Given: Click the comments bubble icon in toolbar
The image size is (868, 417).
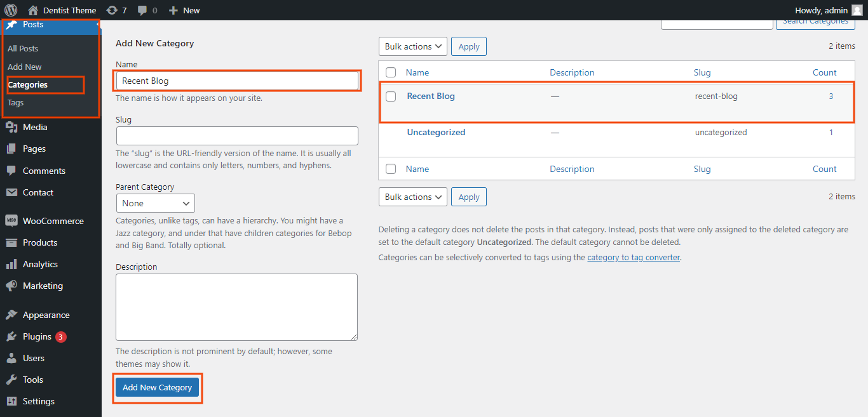Looking at the screenshot, I should (x=143, y=10).
